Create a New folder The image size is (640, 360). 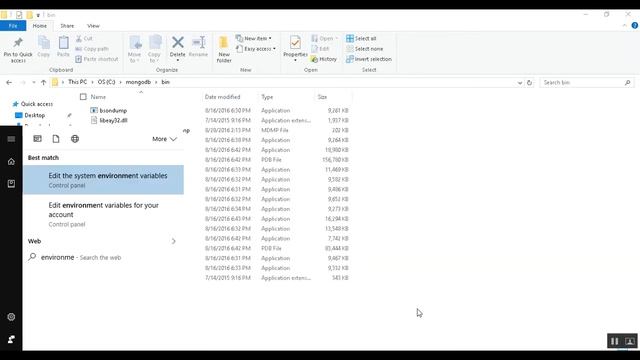(224, 49)
